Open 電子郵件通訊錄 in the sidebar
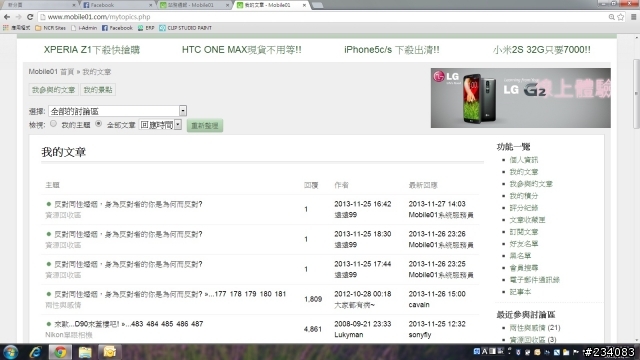640x360 pixels. [535, 280]
